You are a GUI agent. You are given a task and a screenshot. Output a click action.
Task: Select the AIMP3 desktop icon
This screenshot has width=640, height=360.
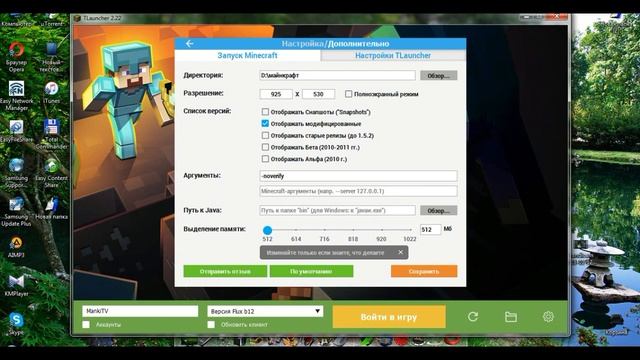[16, 247]
